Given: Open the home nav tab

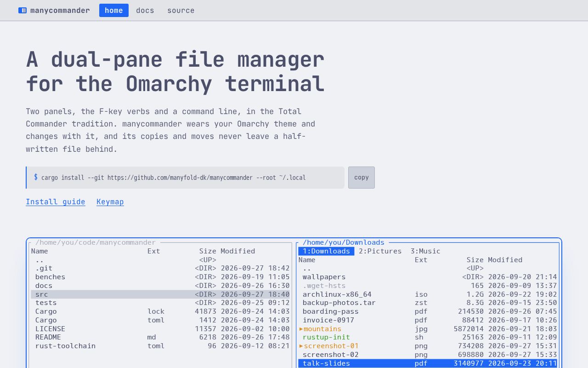Looking at the screenshot, I should [114, 10].
